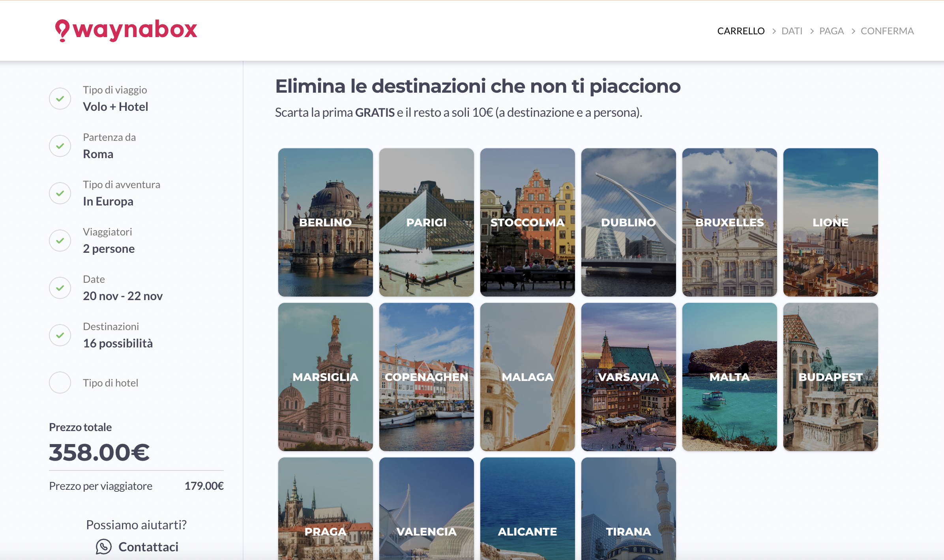
Task: Click the per traveler price 179.00€
Action: 204,486
